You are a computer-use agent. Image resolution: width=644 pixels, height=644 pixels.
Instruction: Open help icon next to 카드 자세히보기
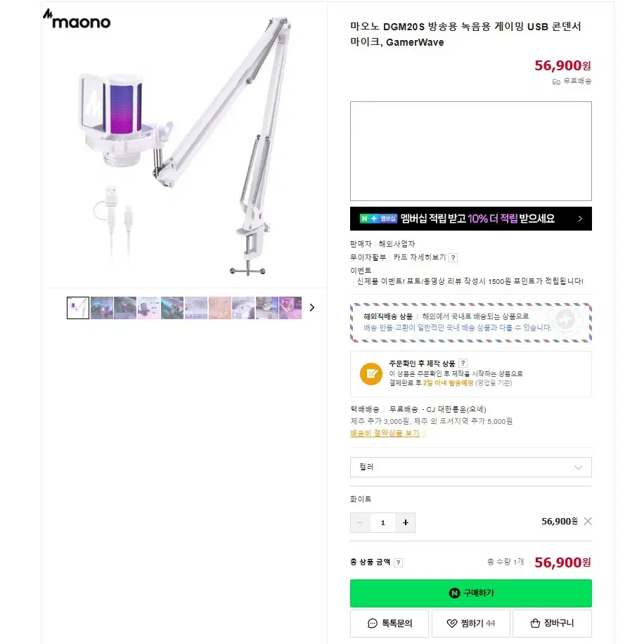[453, 257]
